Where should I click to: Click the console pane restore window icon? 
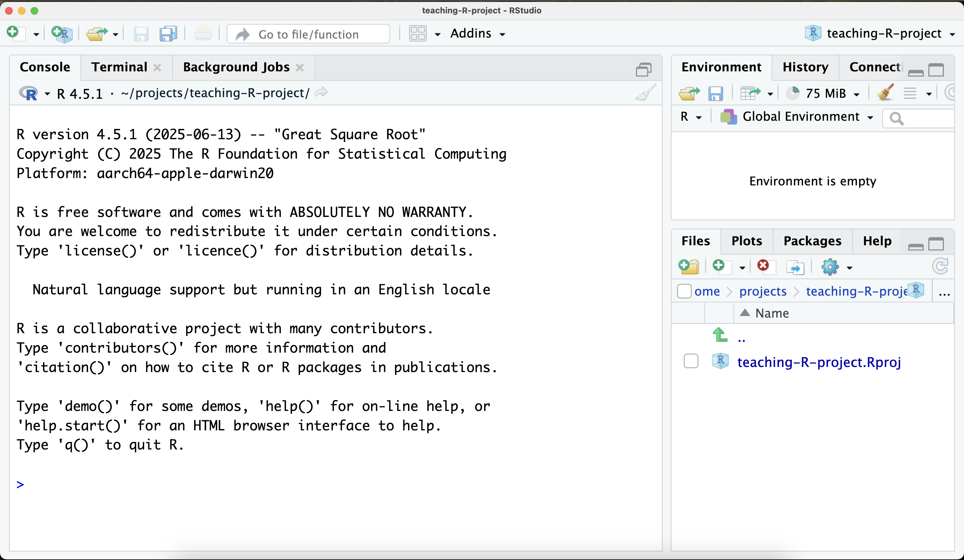coord(643,69)
